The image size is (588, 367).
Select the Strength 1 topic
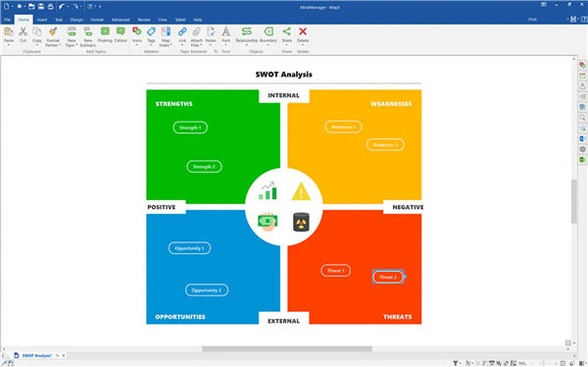pos(190,128)
